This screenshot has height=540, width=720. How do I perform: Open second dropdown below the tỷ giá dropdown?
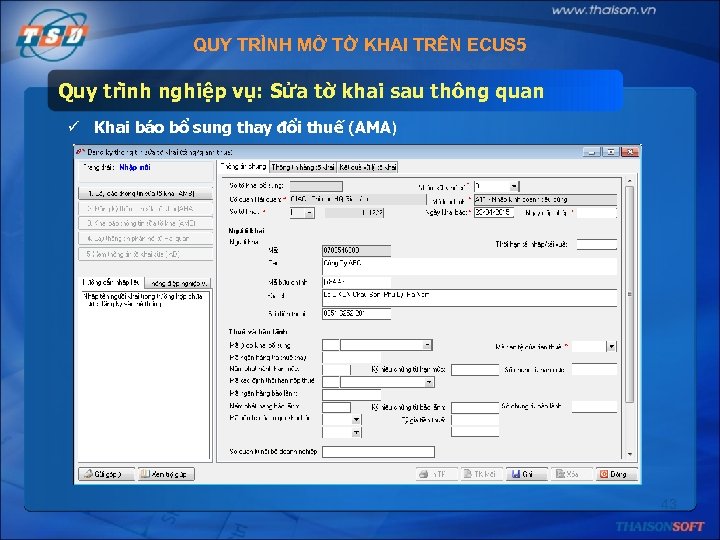click(x=356, y=433)
